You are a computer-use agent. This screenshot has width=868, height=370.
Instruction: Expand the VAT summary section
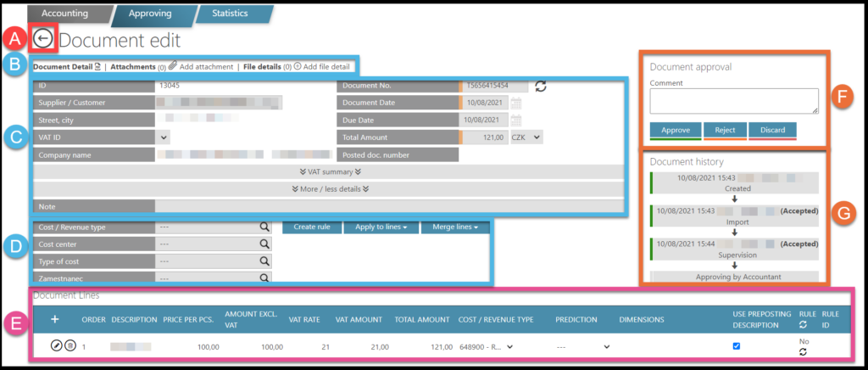(x=330, y=171)
